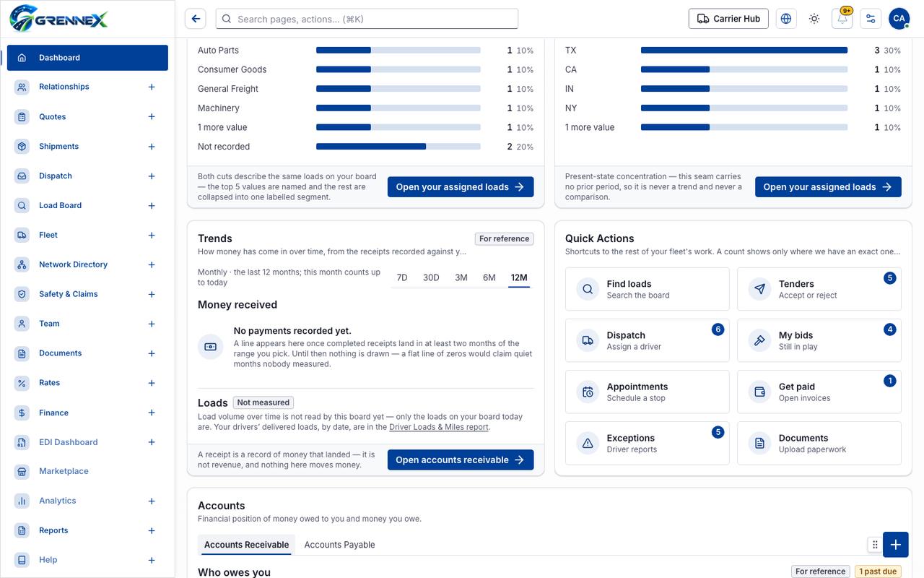Select the 3M trend range

tap(461, 277)
